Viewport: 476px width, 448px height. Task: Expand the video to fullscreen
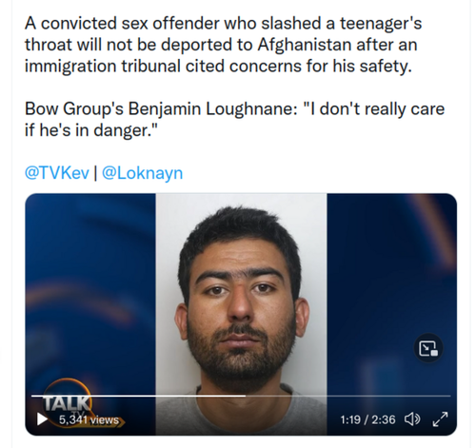click(440, 419)
